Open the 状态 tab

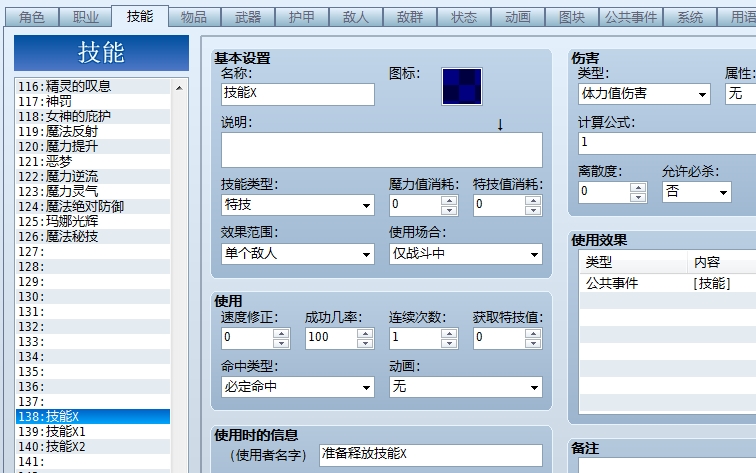tap(464, 17)
